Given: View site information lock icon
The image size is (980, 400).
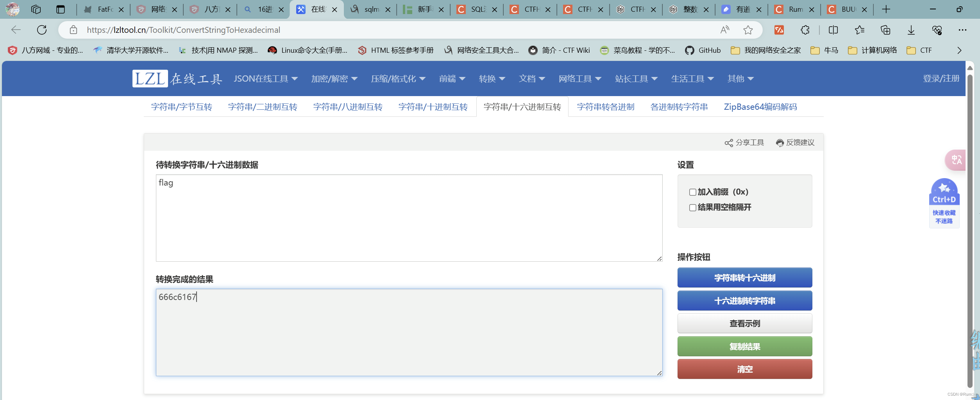Looking at the screenshot, I should tap(73, 30).
